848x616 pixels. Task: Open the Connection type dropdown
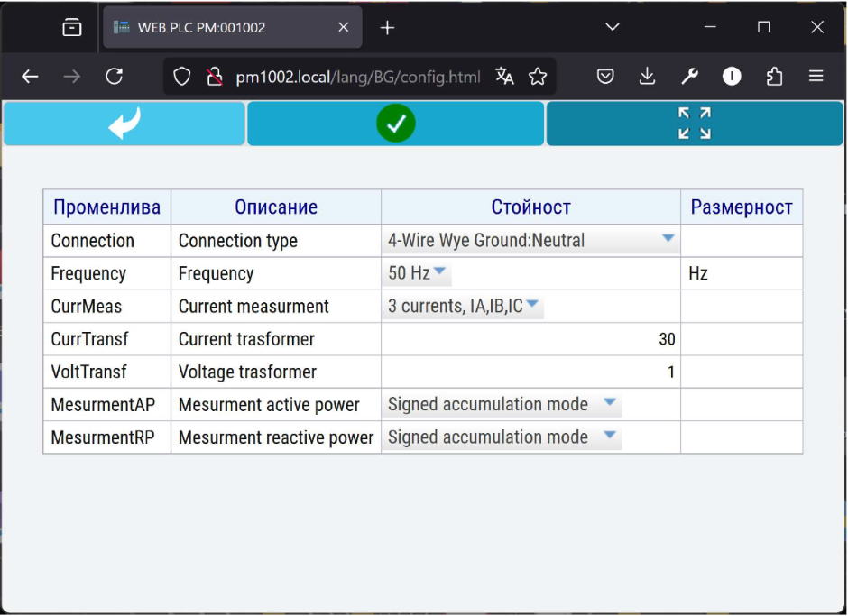531,240
